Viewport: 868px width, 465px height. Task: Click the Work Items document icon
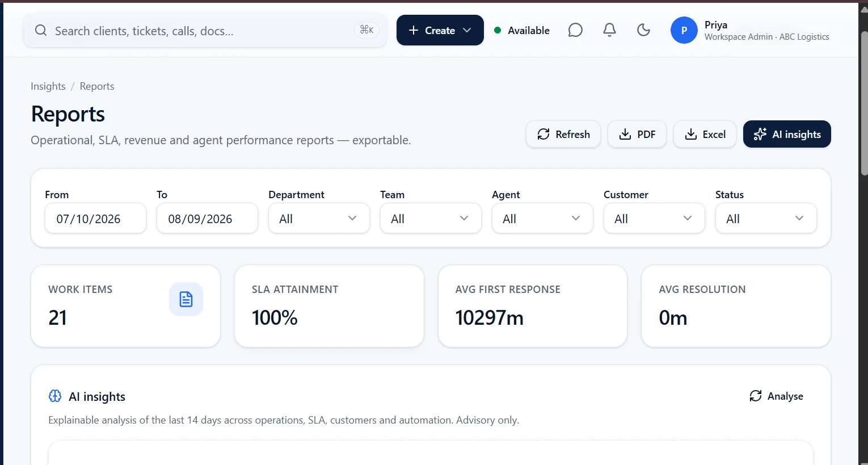click(186, 299)
